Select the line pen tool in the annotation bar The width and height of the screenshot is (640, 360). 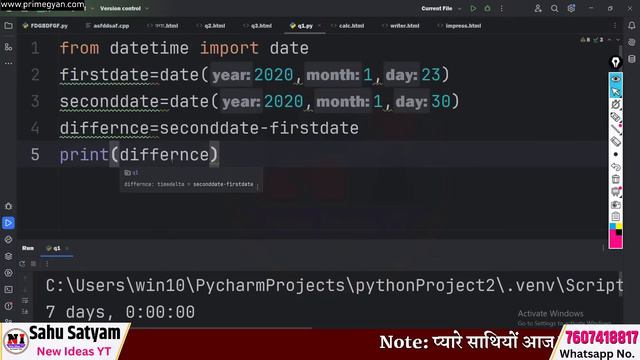pos(616,130)
